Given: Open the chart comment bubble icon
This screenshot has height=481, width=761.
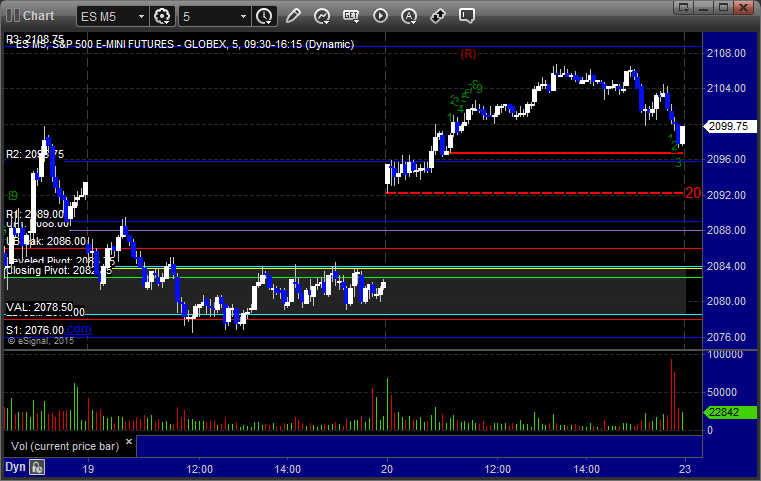Looking at the screenshot, I should [466, 16].
